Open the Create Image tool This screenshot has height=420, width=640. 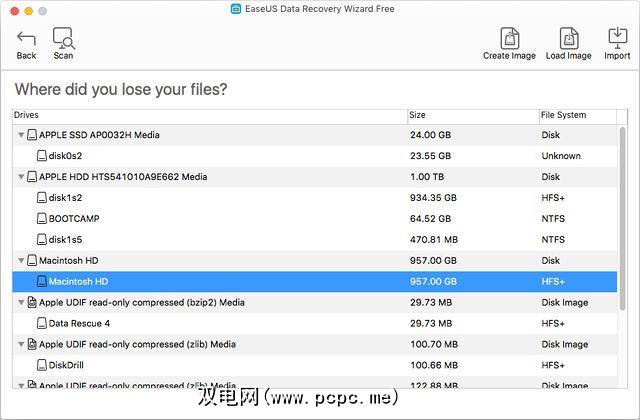(x=509, y=44)
